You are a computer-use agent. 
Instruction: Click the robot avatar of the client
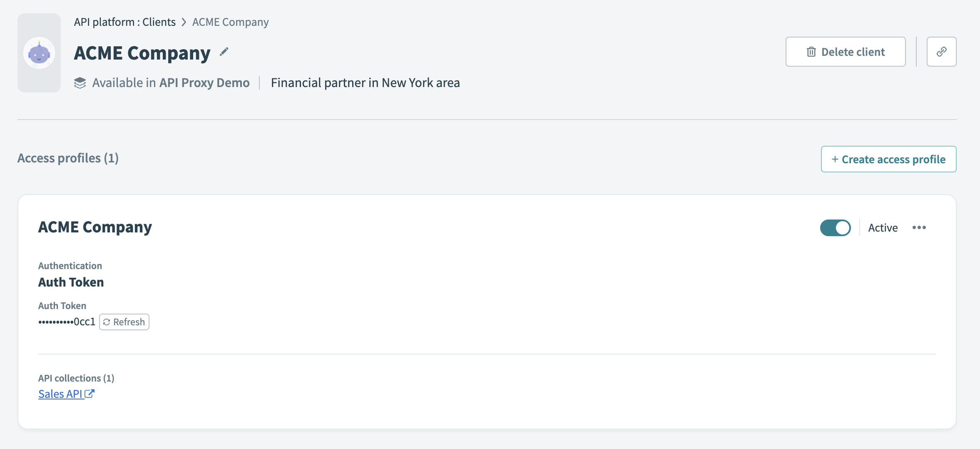[x=39, y=53]
